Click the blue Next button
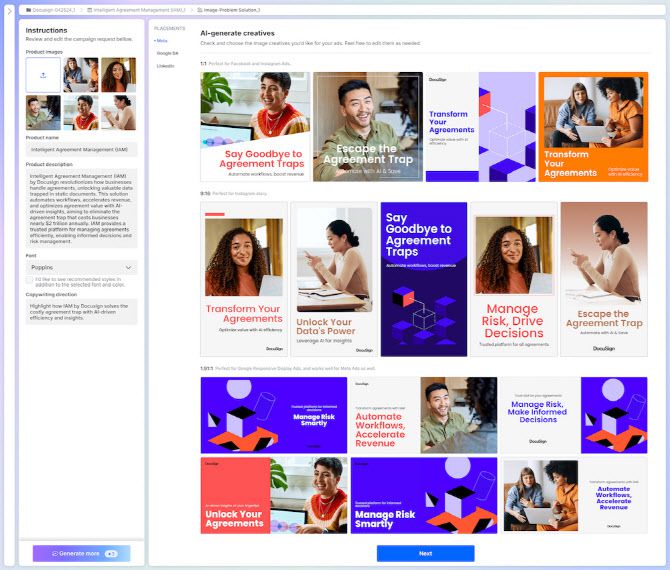This screenshot has width=670, height=570. [425, 553]
